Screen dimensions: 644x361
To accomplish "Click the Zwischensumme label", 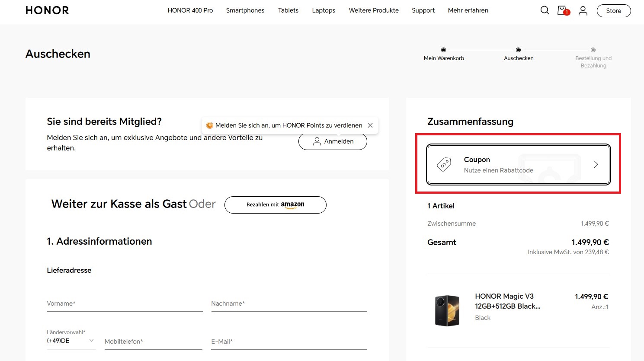I will click(x=452, y=224).
